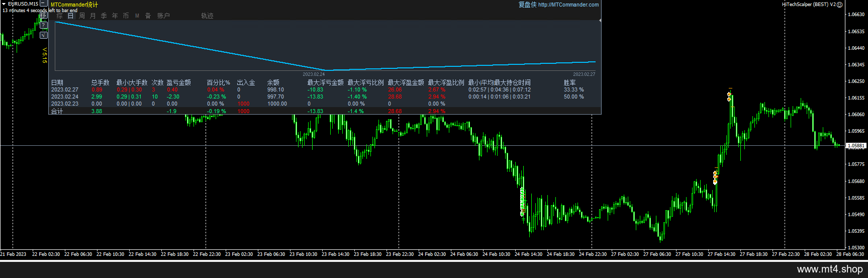
Task: Open the 月 monthly tab
Action: click(93, 16)
